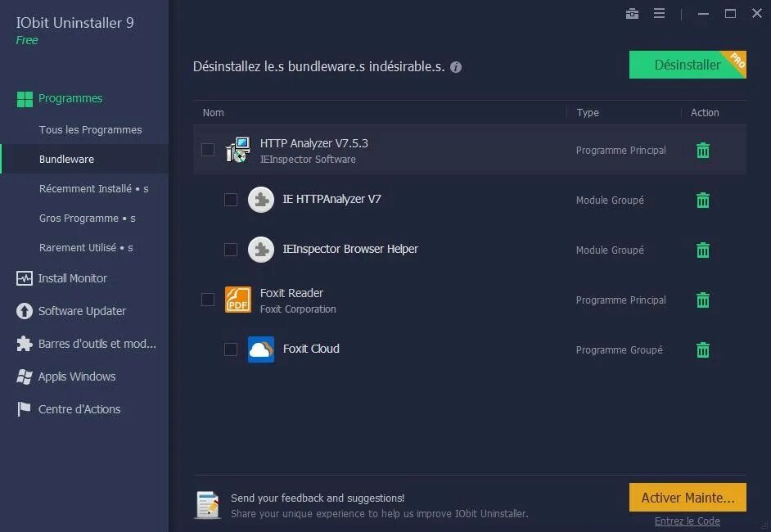Image resolution: width=771 pixels, height=532 pixels.
Task: Click the toolbars puzzle piece icon
Action: tap(24, 344)
